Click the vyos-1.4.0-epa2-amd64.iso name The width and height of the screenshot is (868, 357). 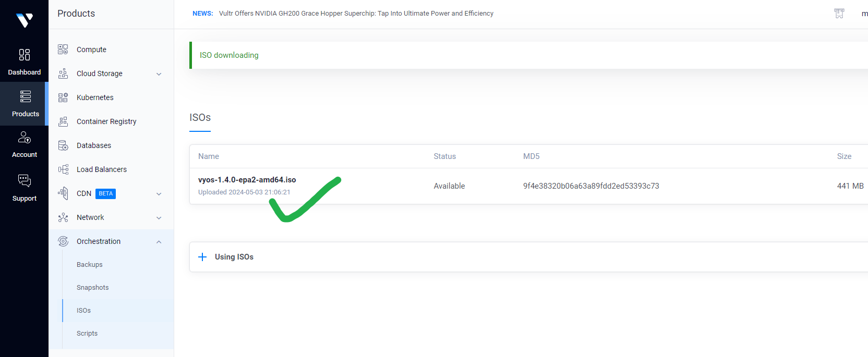pos(247,180)
